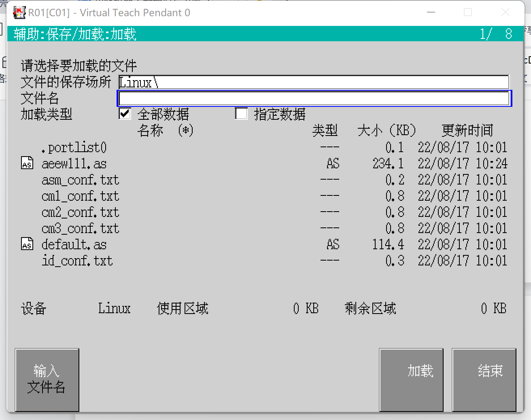Minimize the Virtual Teach Pendant window
531x420 pixels.
click(431, 13)
